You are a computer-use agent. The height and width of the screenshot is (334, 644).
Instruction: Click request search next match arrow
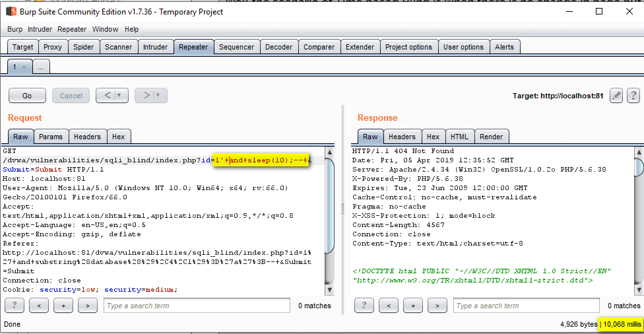coord(87,306)
